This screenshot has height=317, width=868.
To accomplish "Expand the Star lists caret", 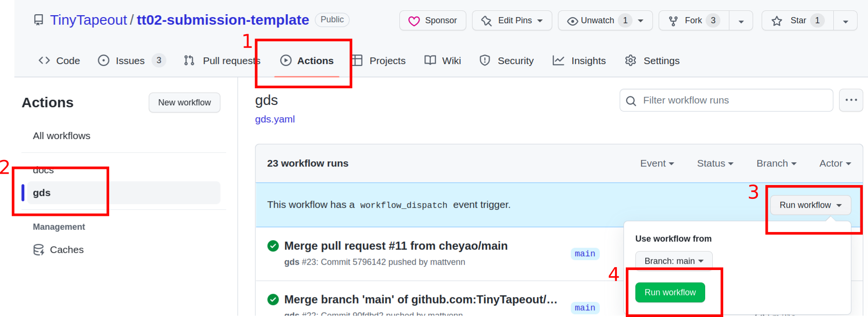I will (x=846, y=21).
